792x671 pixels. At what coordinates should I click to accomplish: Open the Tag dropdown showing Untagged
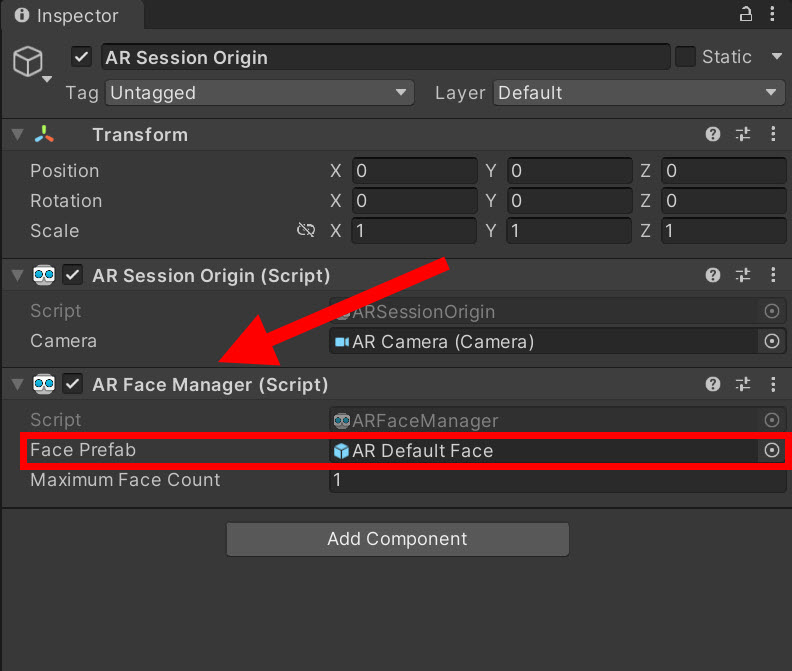coord(260,92)
